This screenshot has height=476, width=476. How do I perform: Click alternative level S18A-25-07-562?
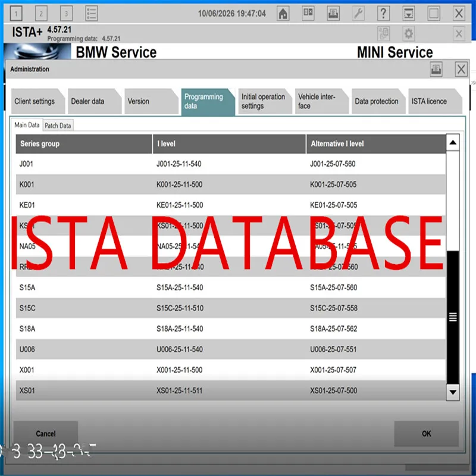click(334, 329)
